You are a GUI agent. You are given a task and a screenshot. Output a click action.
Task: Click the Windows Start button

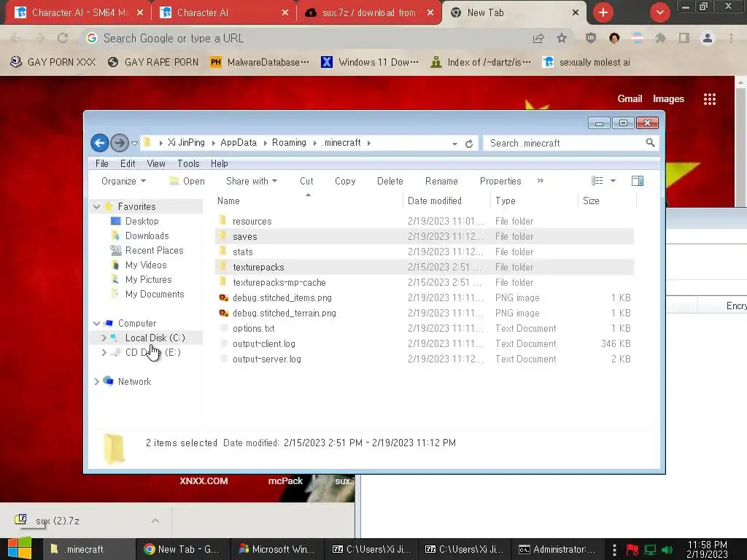point(20,548)
